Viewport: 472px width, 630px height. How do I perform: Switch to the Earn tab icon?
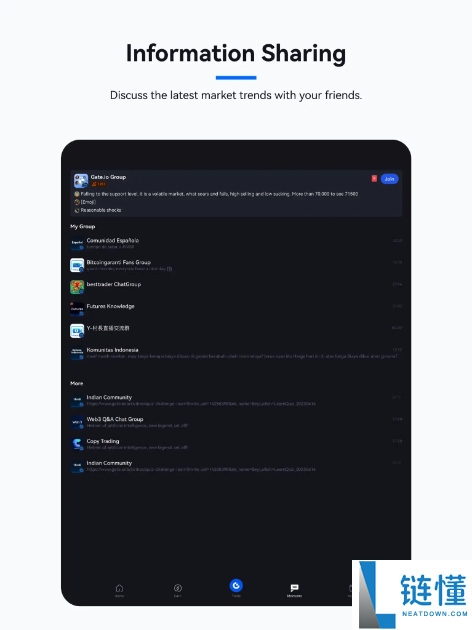[178, 590]
